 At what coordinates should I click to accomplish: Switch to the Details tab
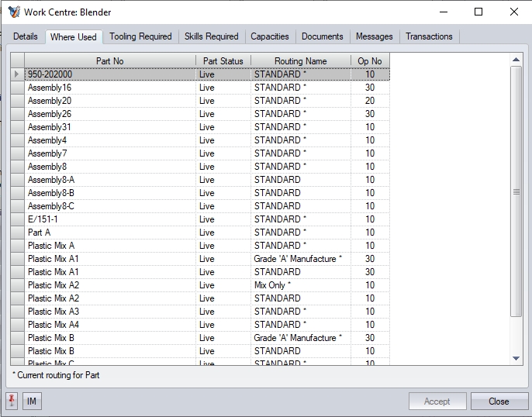click(x=25, y=36)
